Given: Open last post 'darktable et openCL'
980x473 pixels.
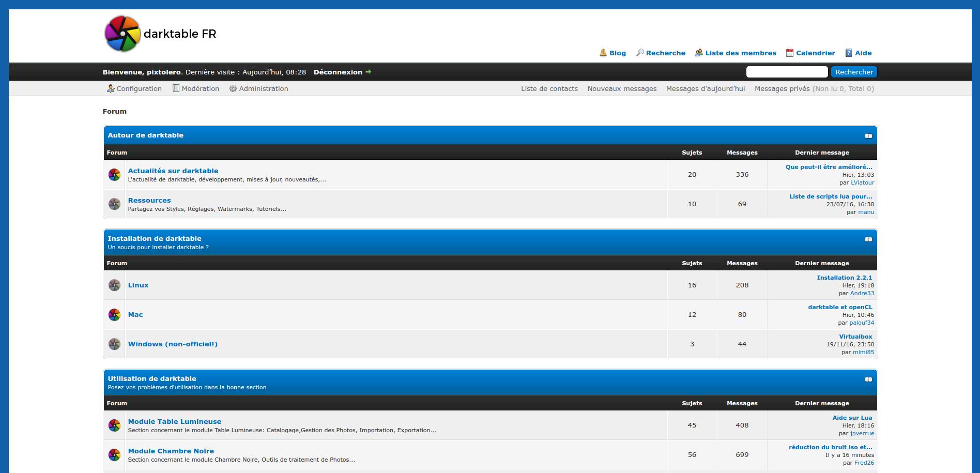Looking at the screenshot, I should (x=840, y=307).
